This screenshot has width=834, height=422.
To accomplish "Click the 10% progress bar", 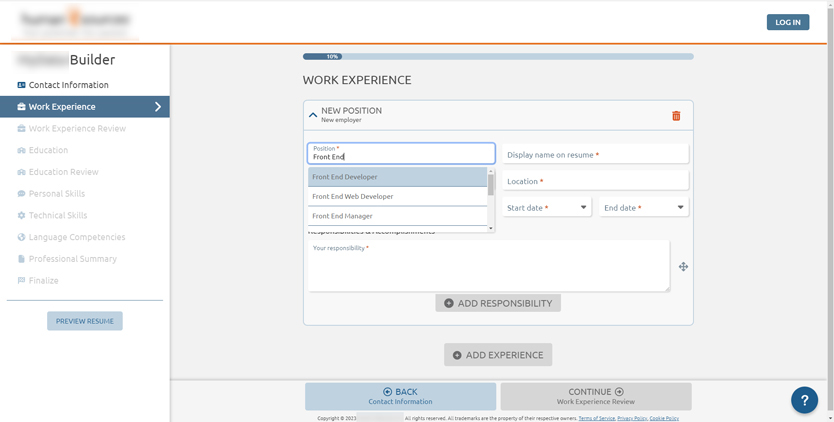I will tap(498, 57).
